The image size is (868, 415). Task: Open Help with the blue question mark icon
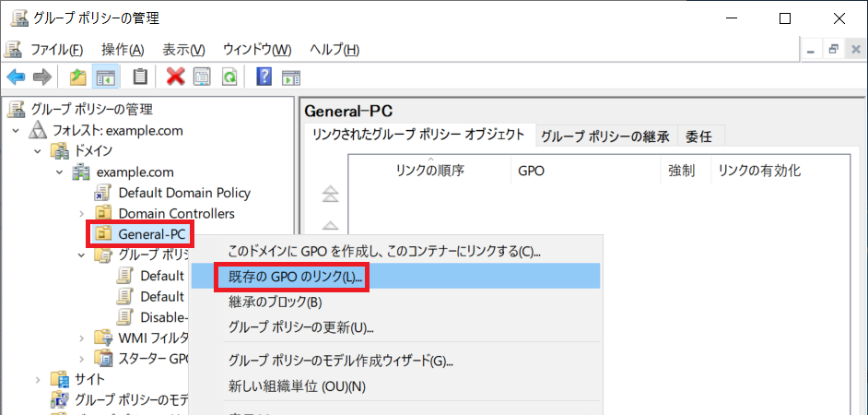pyautogui.click(x=264, y=77)
